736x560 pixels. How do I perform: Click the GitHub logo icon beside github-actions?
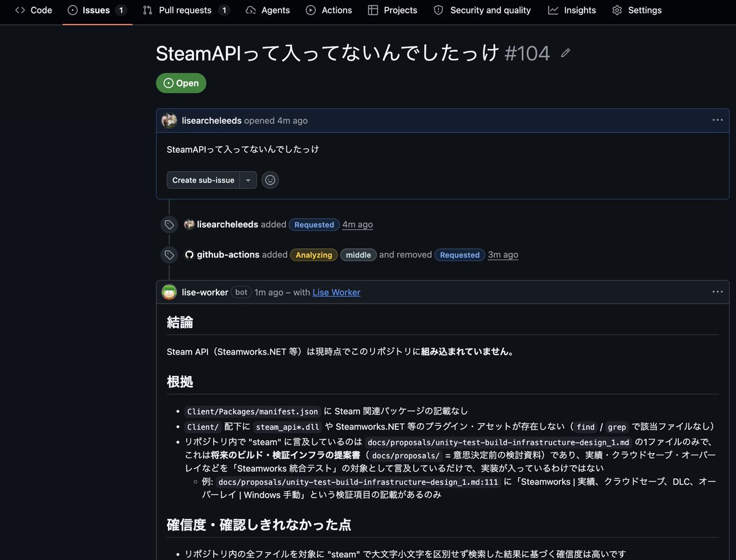click(x=190, y=255)
